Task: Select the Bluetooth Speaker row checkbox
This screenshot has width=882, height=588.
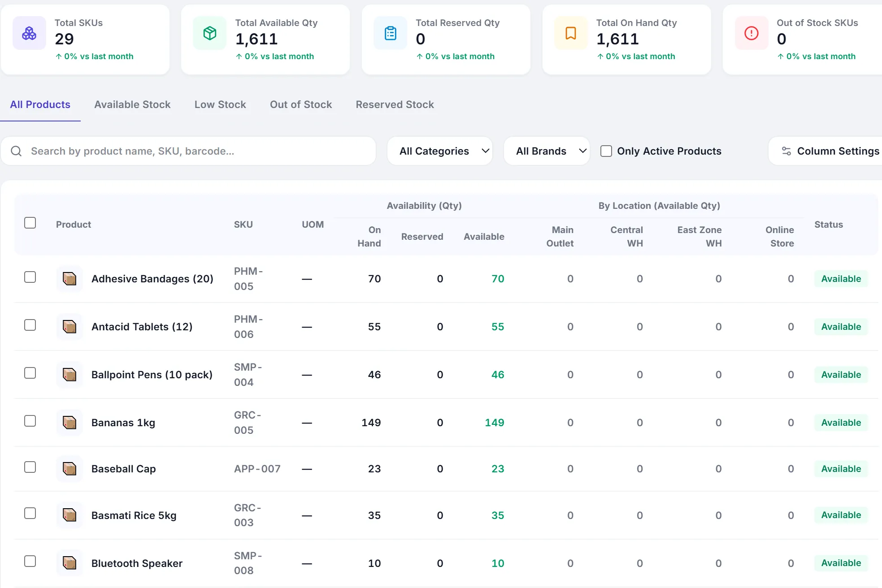Action: click(30, 561)
